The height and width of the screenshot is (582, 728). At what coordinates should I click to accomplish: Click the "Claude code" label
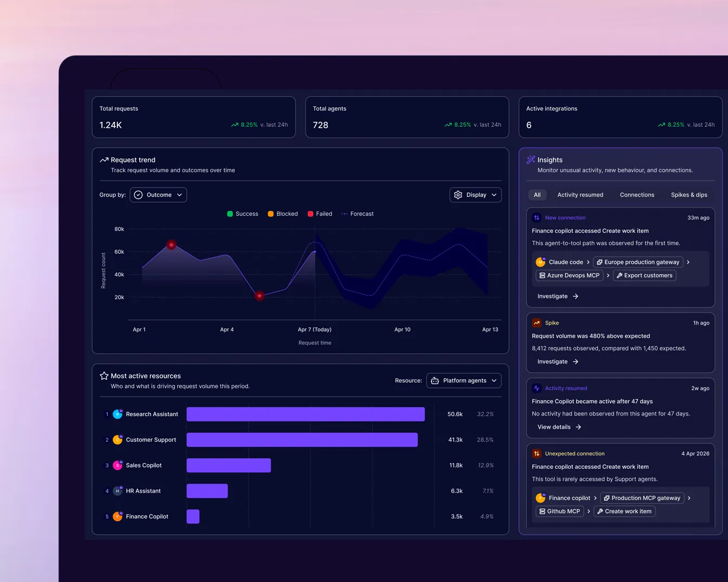click(566, 262)
